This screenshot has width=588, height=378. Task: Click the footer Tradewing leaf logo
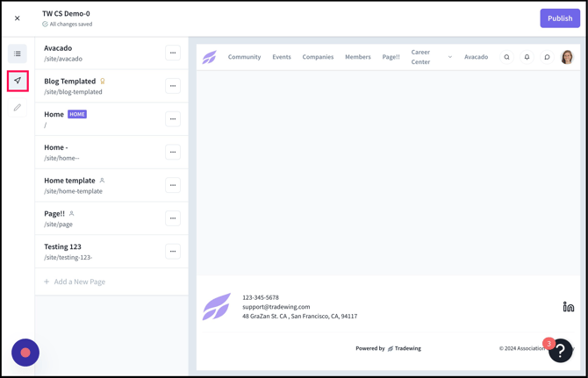tap(217, 306)
